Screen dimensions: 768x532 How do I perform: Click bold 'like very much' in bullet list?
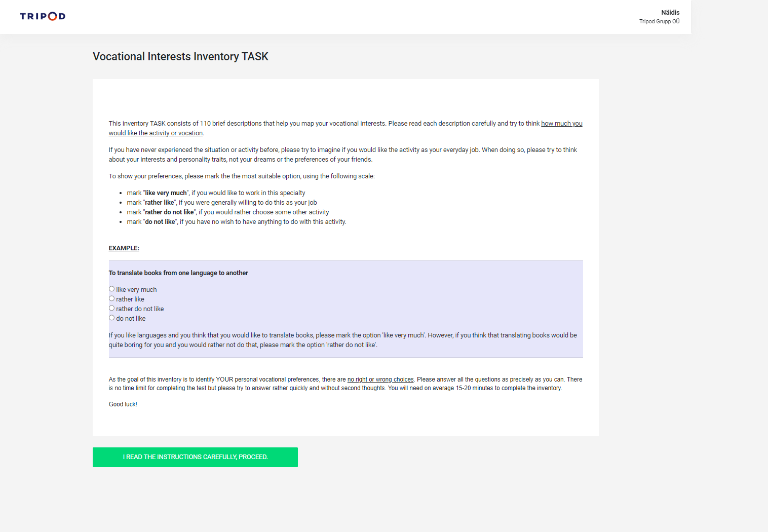166,193
